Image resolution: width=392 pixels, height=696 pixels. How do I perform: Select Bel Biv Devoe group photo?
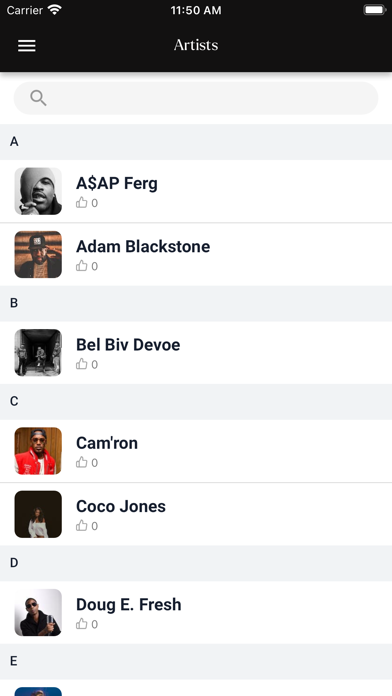38,352
